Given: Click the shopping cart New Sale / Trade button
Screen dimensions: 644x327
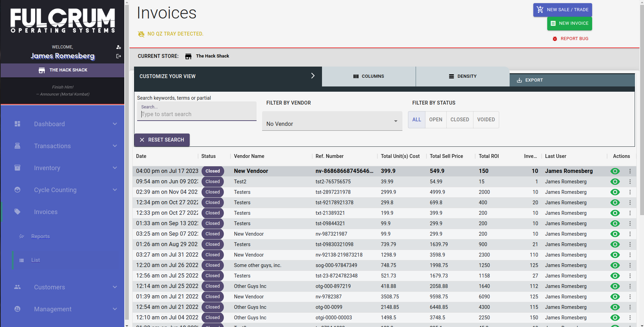Looking at the screenshot, I should (x=562, y=10).
